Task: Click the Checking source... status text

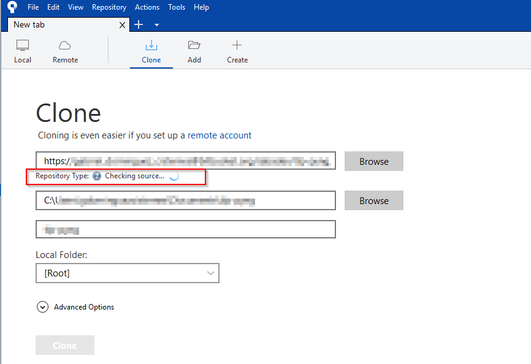Action: tap(134, 176)
